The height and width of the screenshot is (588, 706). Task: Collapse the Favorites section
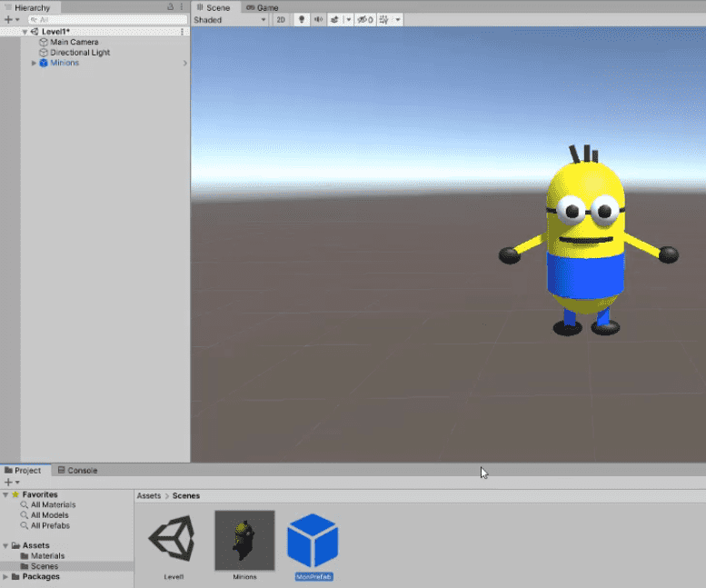coord(5,494)
